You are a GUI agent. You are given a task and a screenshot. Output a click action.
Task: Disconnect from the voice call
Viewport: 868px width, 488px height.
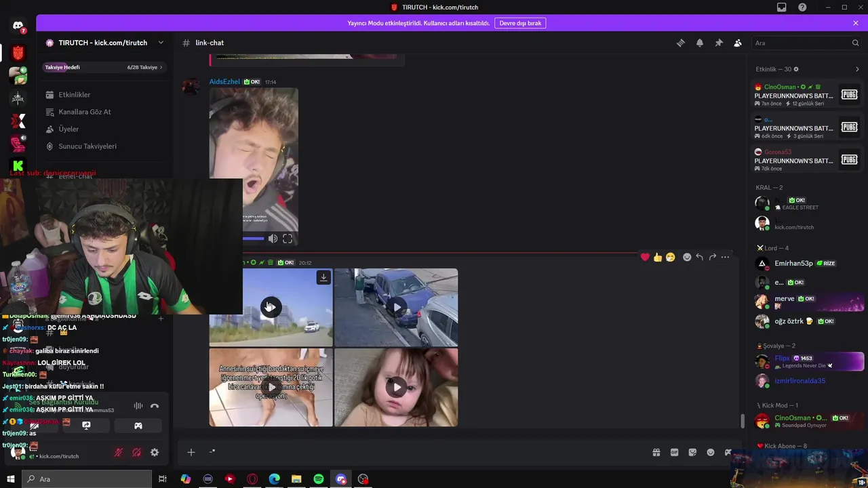pyautogui.click(x=155, y=406)
